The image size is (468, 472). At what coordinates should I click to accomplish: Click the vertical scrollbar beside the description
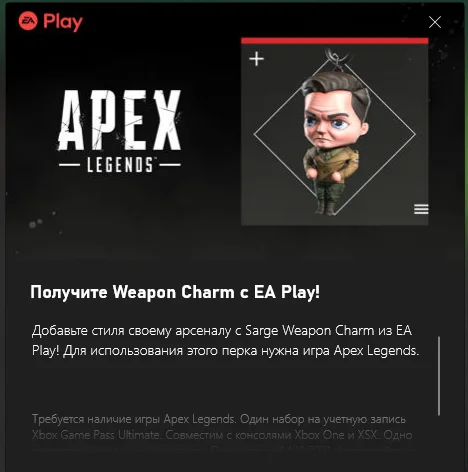click(x=439, y=376)
